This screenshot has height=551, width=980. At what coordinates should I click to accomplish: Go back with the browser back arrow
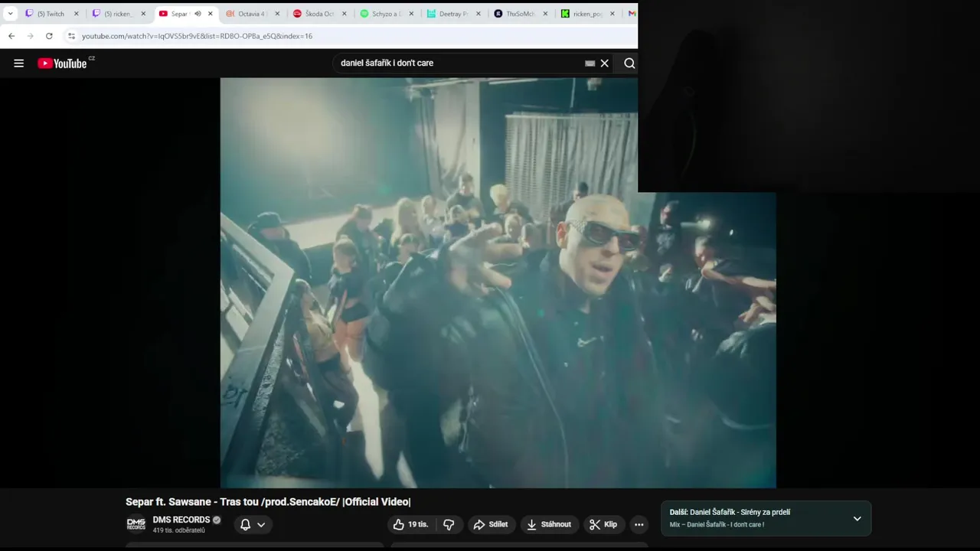pyautogui.click(x=11, y=36)
